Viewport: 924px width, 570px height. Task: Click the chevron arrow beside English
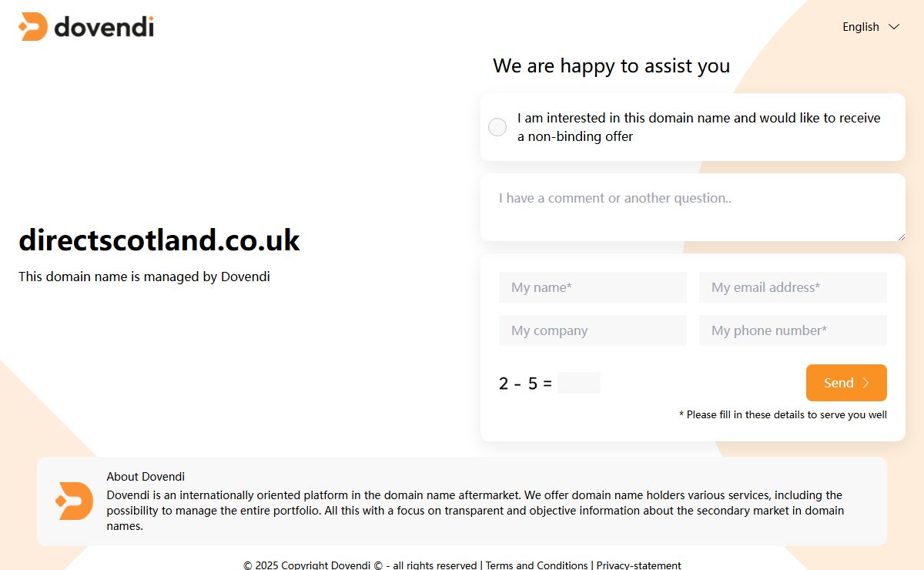click(894, 27)
